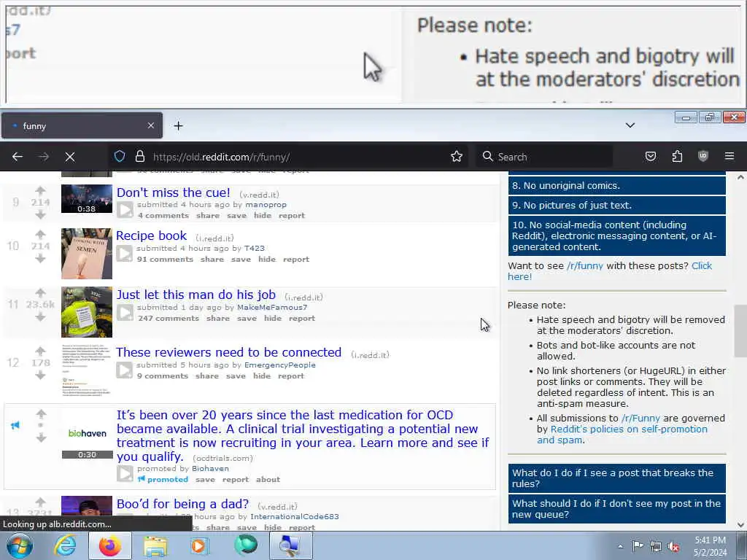The height and width of the screenshot is (560, 747).
Task: Upvote 'Just let this man do his job'
Action: [x=41, y=293]
